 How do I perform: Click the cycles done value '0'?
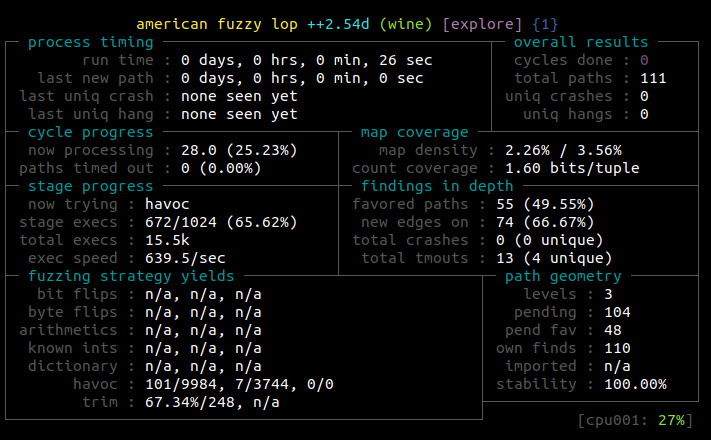tap(644, 60)
